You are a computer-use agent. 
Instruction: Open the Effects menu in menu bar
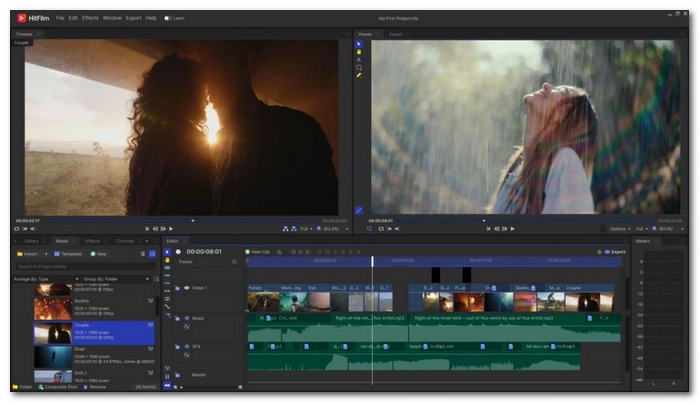pyautogui.click(x=90, y=18)
